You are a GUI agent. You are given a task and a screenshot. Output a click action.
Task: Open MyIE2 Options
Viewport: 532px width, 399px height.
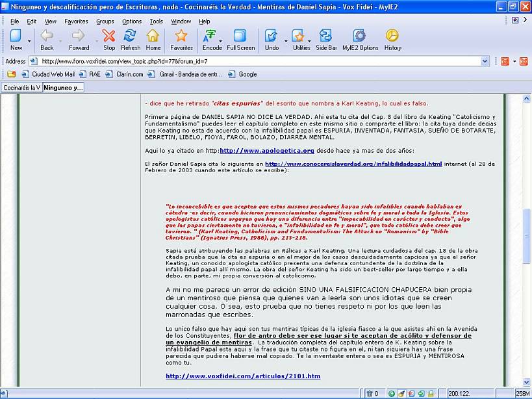pos(360,39)
